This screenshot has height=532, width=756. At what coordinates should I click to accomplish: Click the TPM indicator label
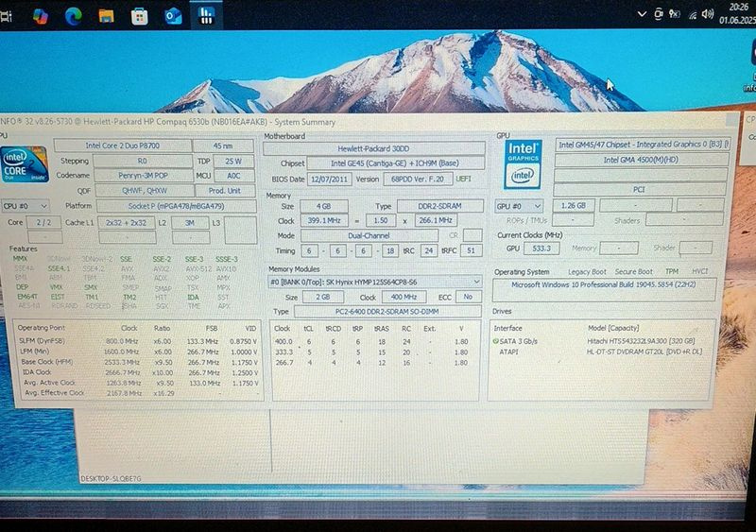pyautogui.click(x=672, y=271)
